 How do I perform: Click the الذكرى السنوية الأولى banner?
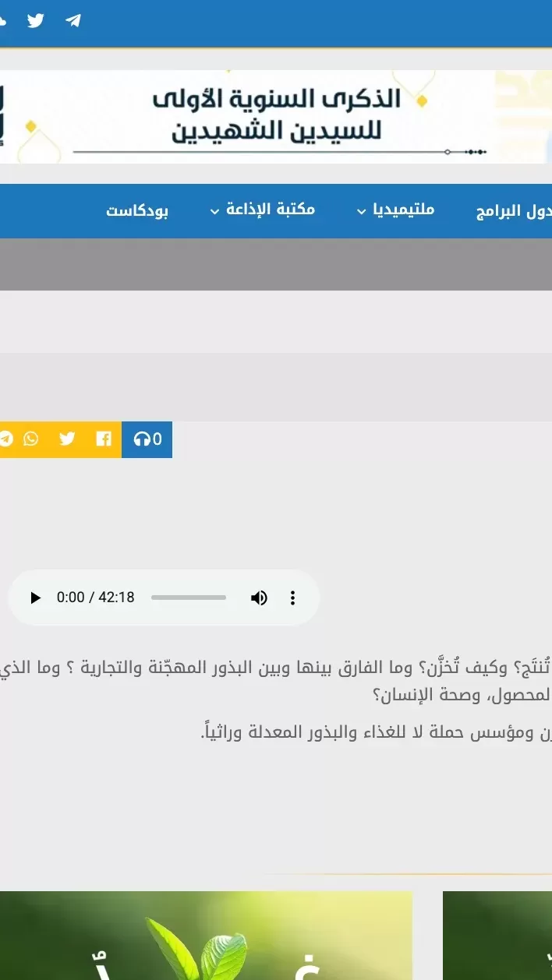tap(276, 117)
